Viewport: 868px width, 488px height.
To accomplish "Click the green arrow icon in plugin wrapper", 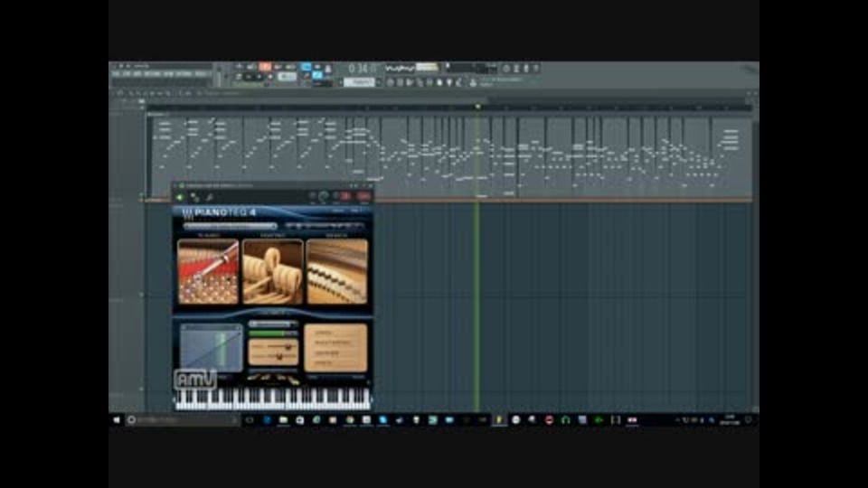I will tap(179, 197).
